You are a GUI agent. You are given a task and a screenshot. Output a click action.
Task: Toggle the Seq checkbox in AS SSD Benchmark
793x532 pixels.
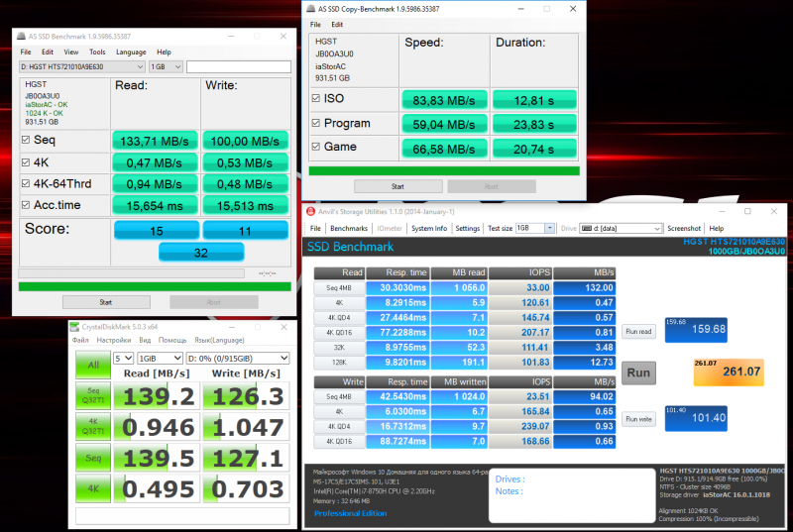26,140
